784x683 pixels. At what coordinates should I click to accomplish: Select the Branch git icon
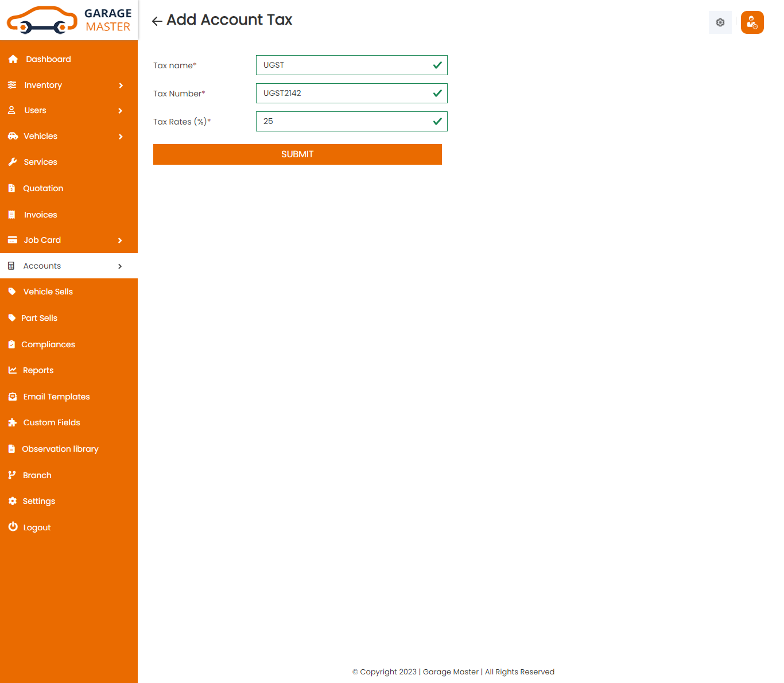tap(13, 475)
